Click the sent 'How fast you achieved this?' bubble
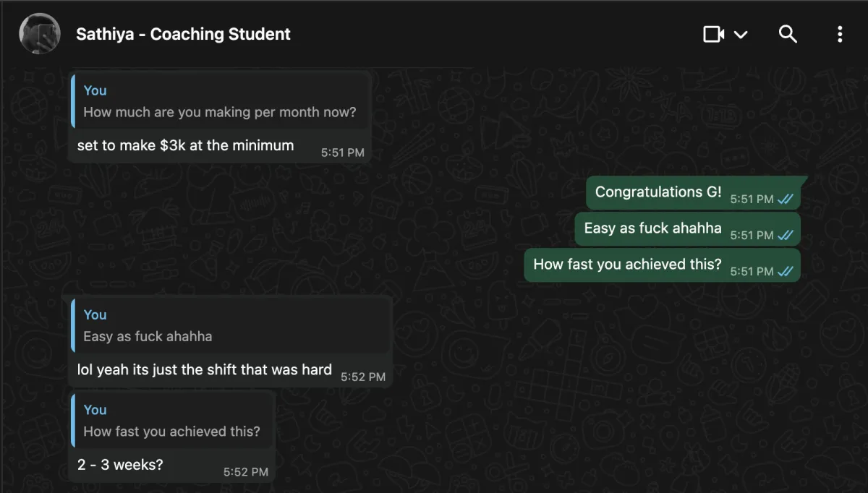The height and width of the screenshot is (493, 868). pos(662,265)
